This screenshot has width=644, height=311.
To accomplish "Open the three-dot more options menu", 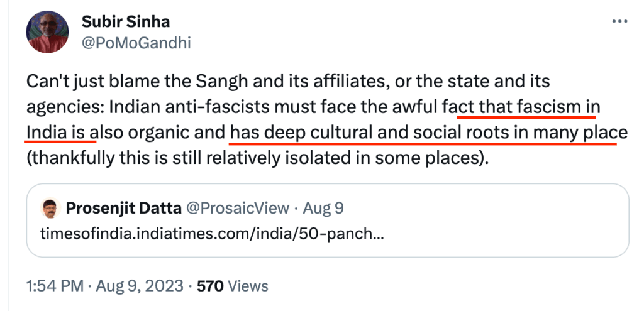I will click(620, 23).
